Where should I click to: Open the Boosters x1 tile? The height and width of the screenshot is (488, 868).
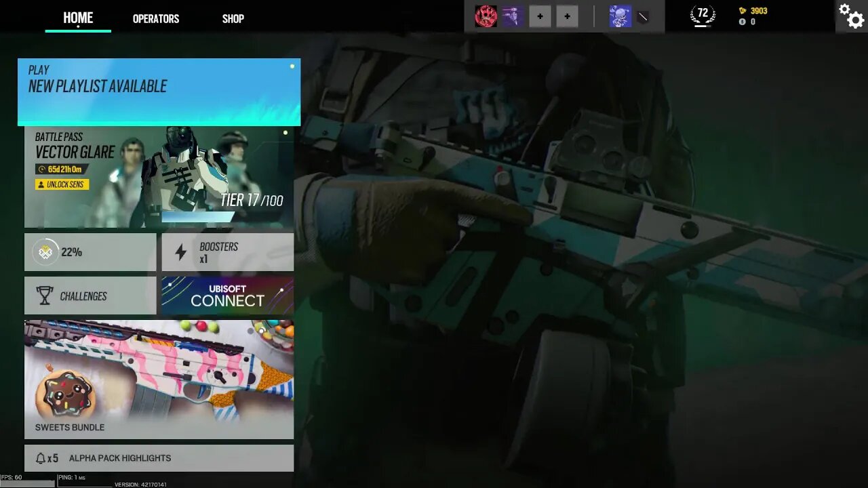click(x=227, y=252)
